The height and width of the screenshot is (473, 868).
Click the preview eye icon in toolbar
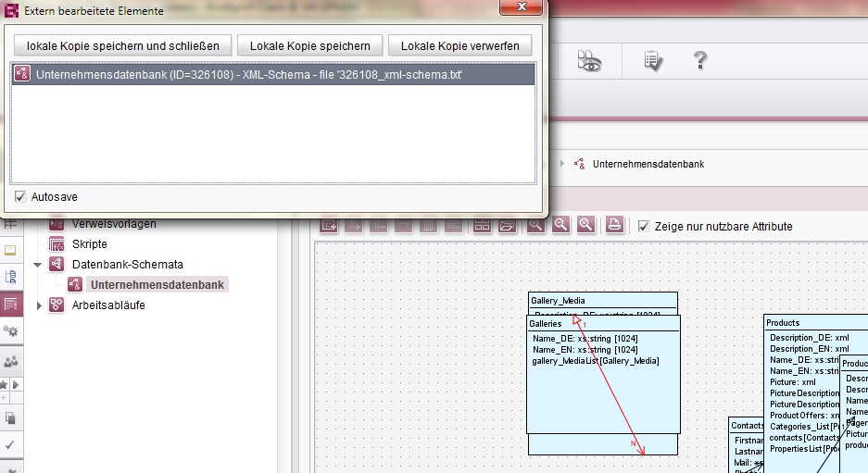click(589, 61)
